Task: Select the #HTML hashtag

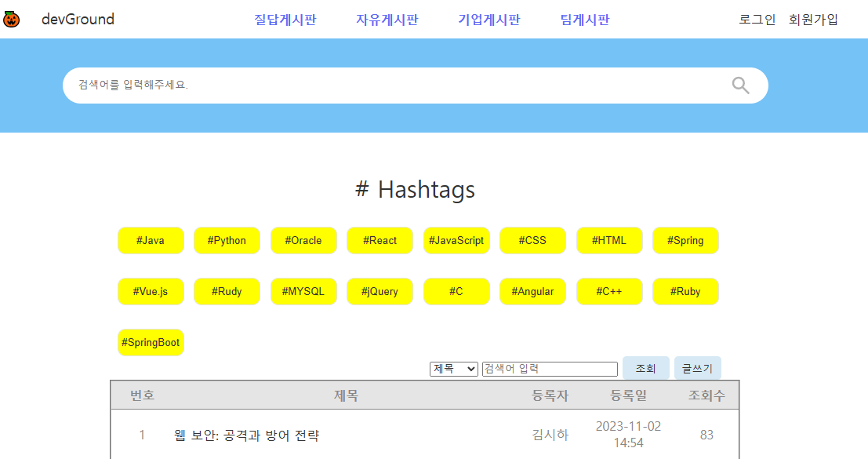Action: click(x=609, y=240)
